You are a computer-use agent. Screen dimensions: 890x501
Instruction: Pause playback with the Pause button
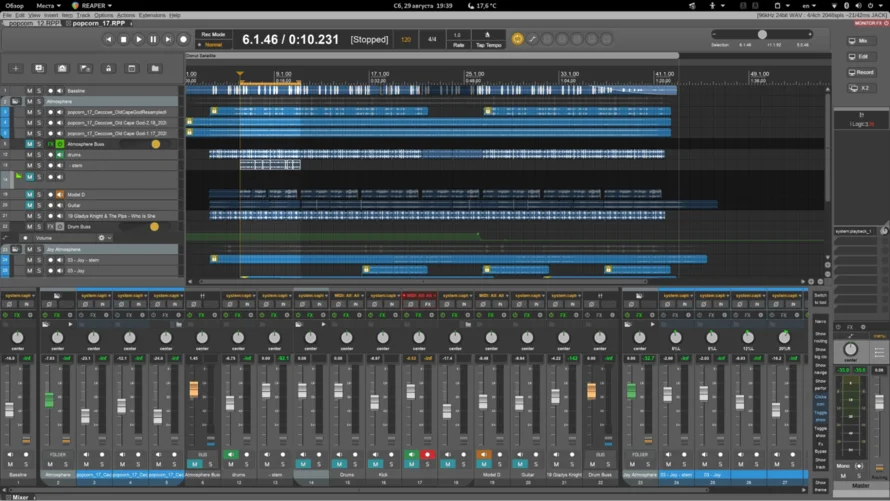[x=153, y=40]
